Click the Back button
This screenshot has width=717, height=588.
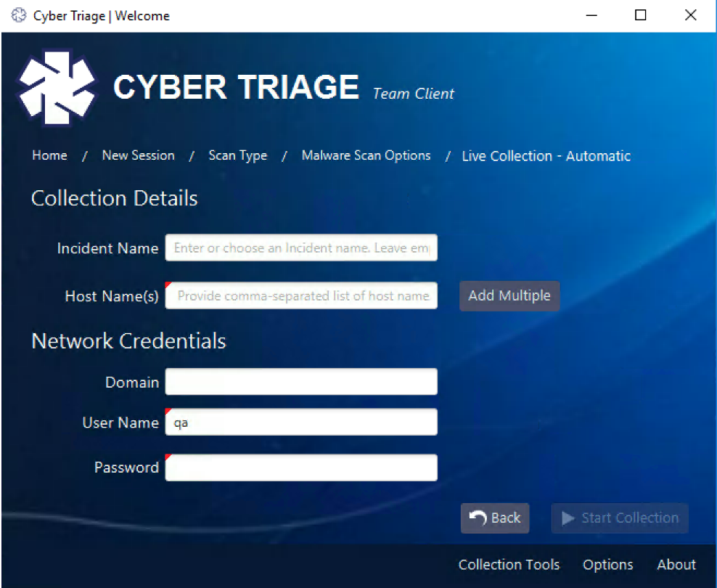click(x=495, y=518)
